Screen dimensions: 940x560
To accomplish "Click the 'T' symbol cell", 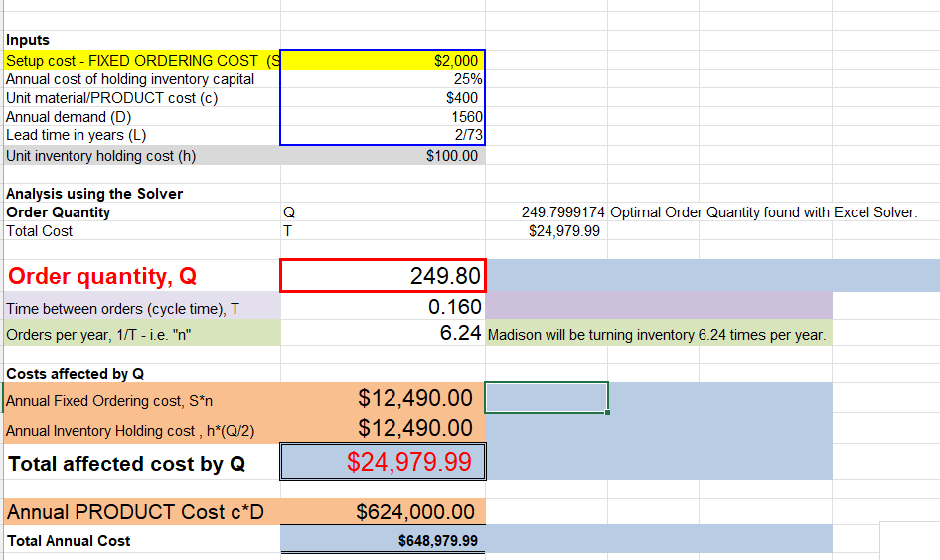I will coord(383,231).
